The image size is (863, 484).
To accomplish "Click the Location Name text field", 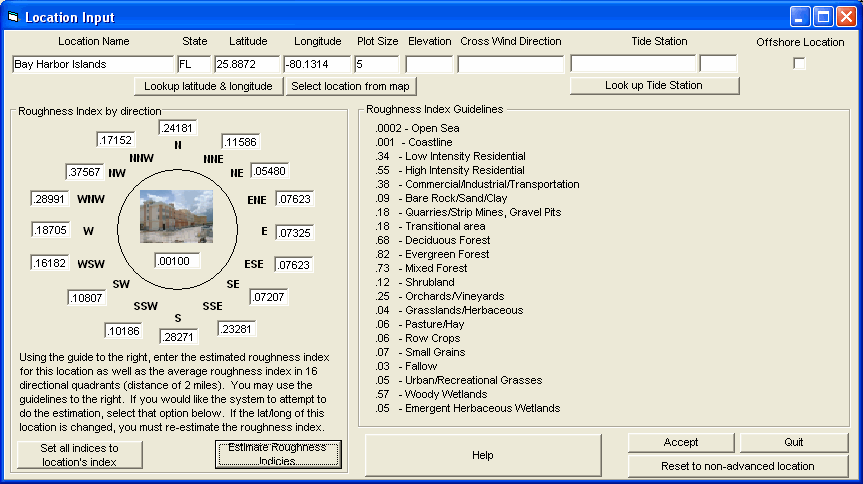I will (93, 64).
